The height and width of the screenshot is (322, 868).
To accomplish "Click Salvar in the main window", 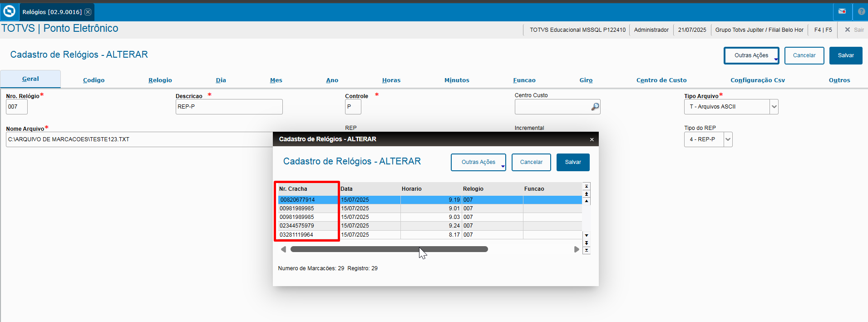I will (x=846, y=55).
